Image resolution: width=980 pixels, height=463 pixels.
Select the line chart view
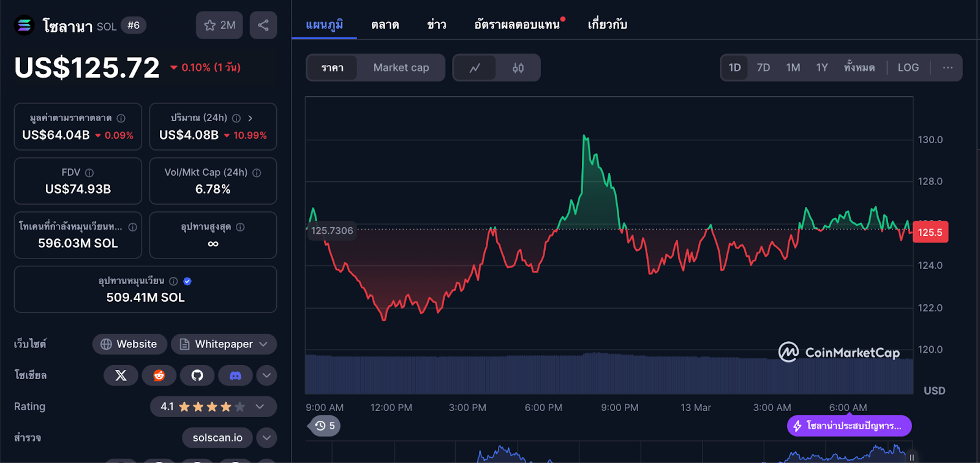pos(475,68)
